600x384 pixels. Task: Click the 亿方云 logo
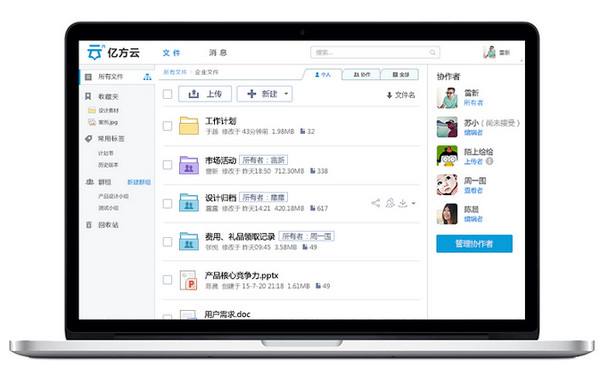pos(113,52)
